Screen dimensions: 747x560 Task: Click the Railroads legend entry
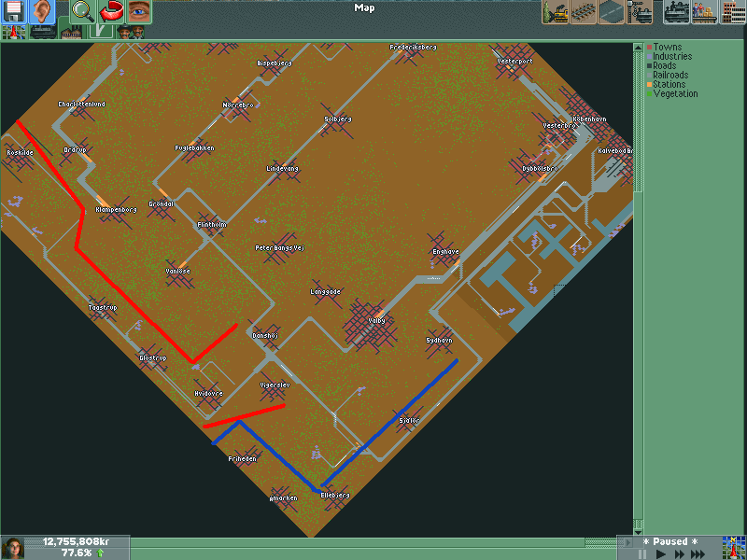click(668, 75)
